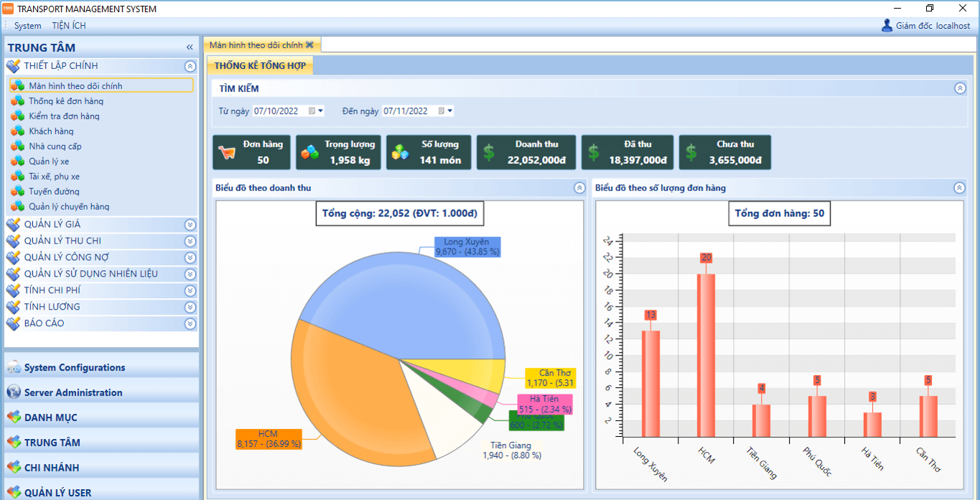980x500 pixels.
Task: Click the cubes icon on Trọng lượng card
Action: [x=309, y=152]
